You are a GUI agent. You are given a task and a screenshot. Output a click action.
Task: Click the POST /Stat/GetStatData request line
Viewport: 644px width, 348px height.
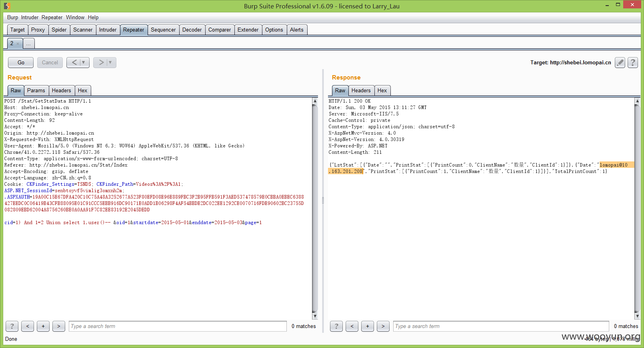[48, 101]
